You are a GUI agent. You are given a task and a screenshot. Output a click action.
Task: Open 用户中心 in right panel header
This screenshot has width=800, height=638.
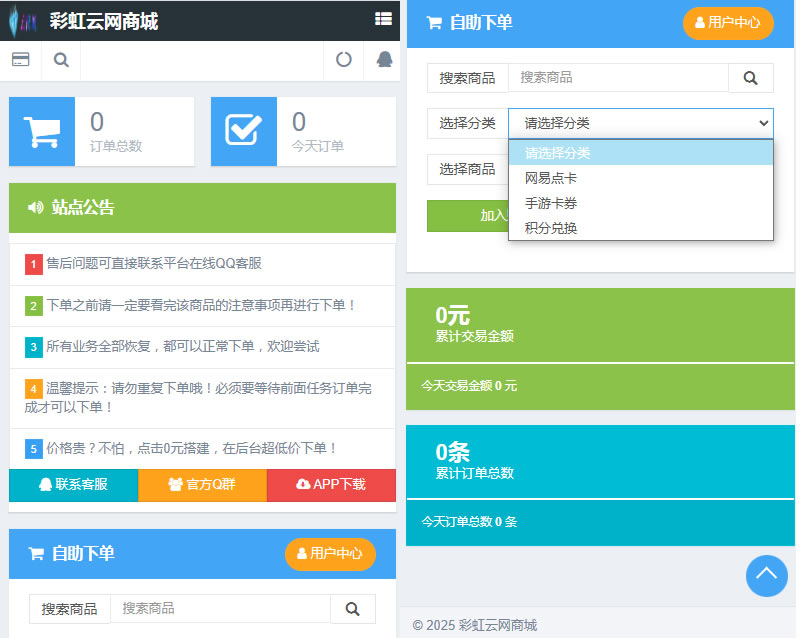point(728,22)
